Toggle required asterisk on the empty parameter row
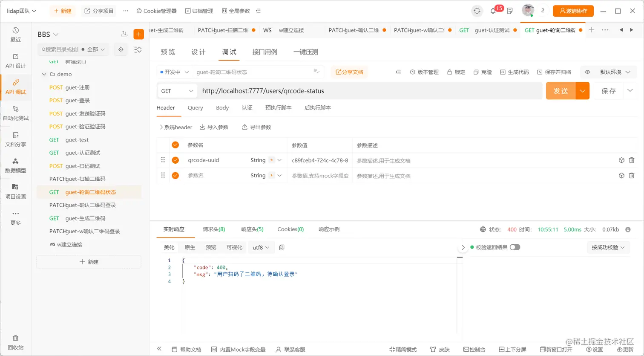Screen dimensions: 644x356 [x=271, y=176]
